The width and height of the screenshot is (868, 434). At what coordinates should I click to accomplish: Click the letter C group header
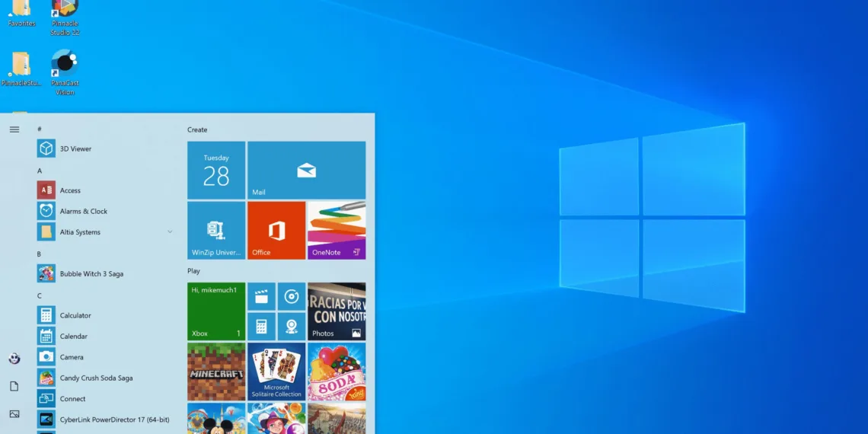[x=40, y=295]
